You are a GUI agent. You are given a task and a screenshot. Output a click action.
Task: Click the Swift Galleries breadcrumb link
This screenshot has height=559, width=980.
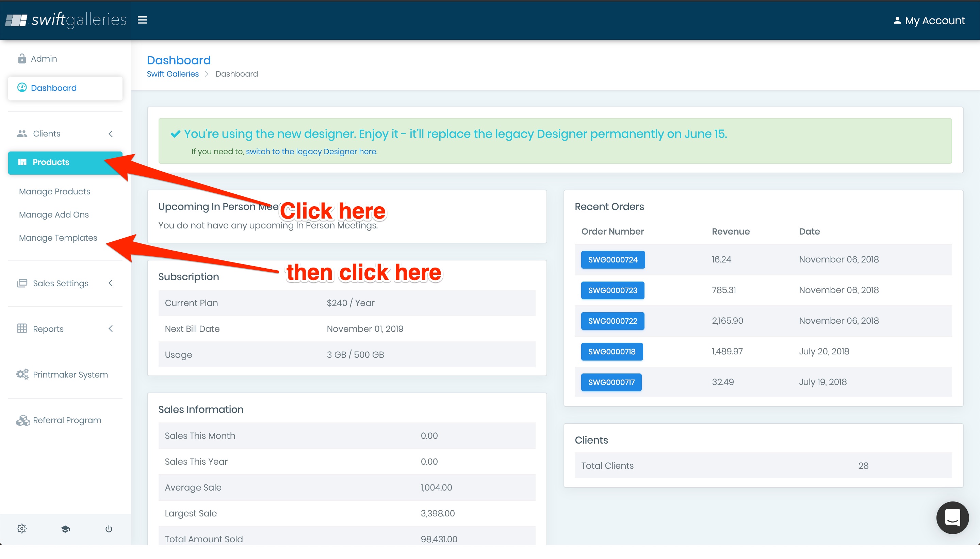(173, 74)
